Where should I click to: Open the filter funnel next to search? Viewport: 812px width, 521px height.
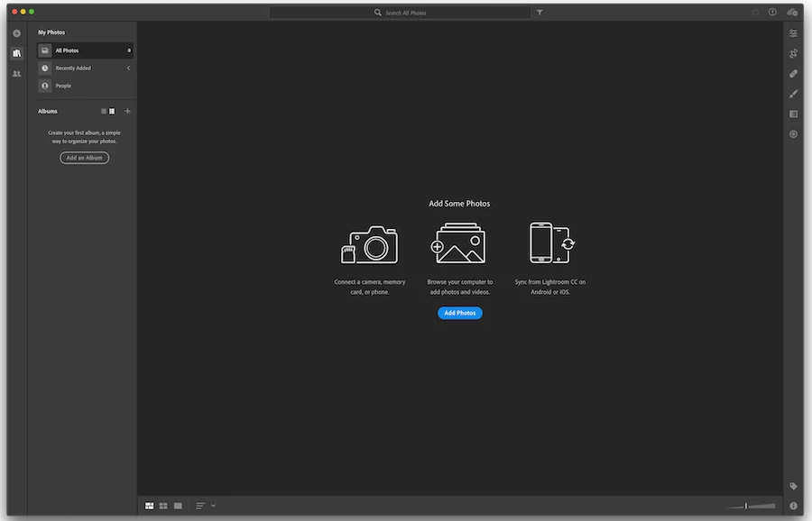[540, 13]
